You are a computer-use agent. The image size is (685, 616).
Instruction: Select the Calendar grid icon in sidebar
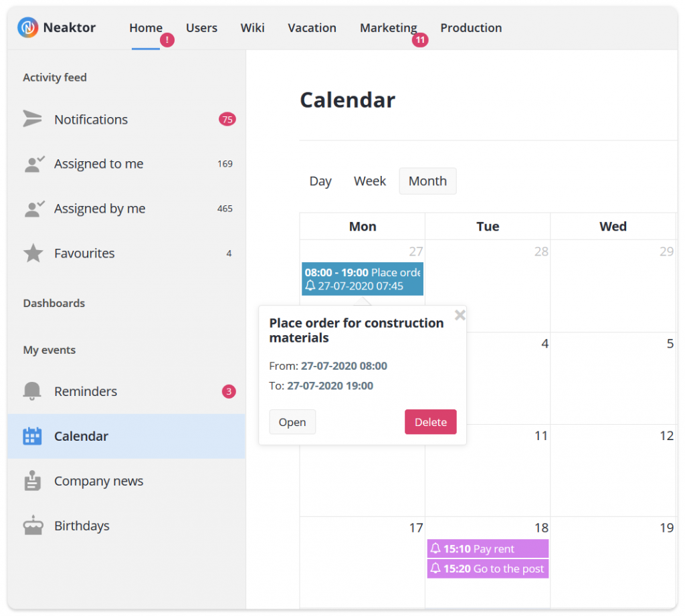click(32, 436)
